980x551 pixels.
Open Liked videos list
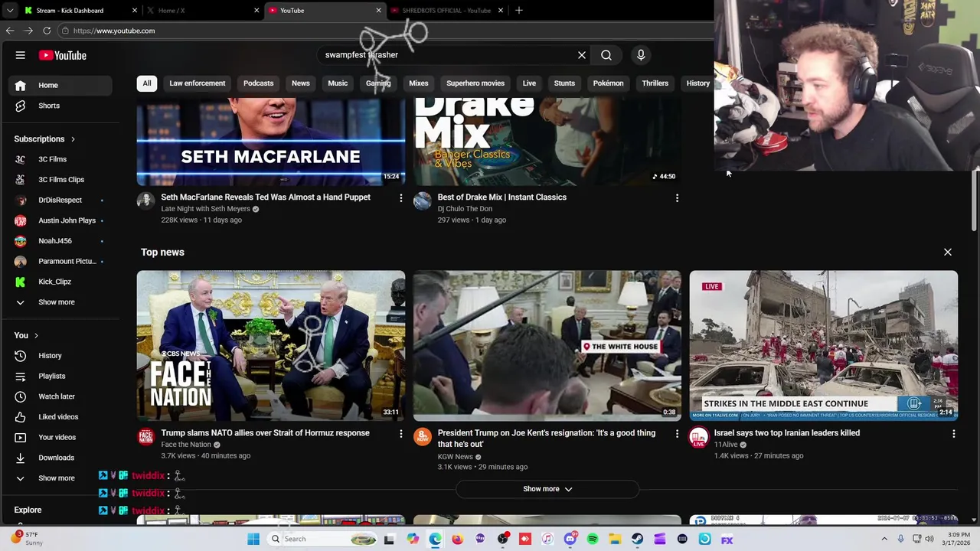pos(61,417)
